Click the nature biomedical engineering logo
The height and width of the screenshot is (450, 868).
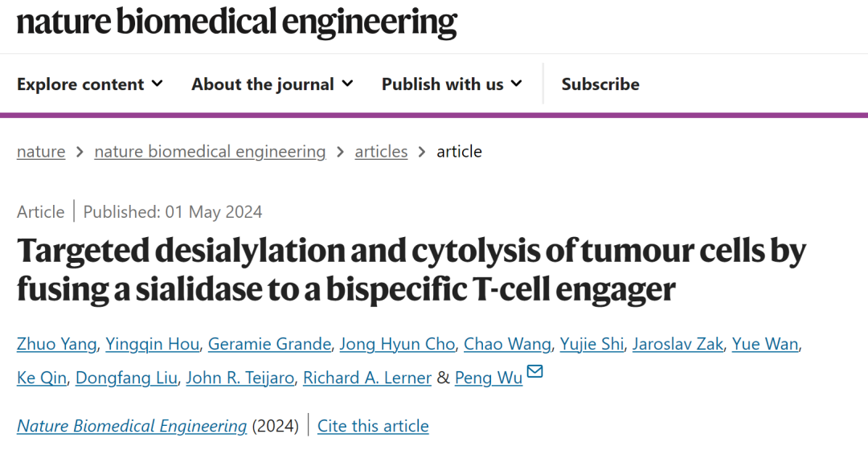237,22
